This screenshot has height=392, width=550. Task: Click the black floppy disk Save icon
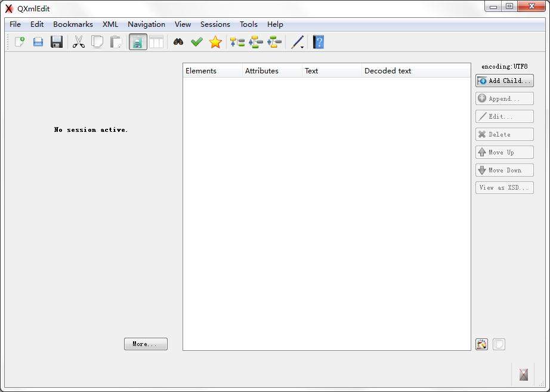57,42
